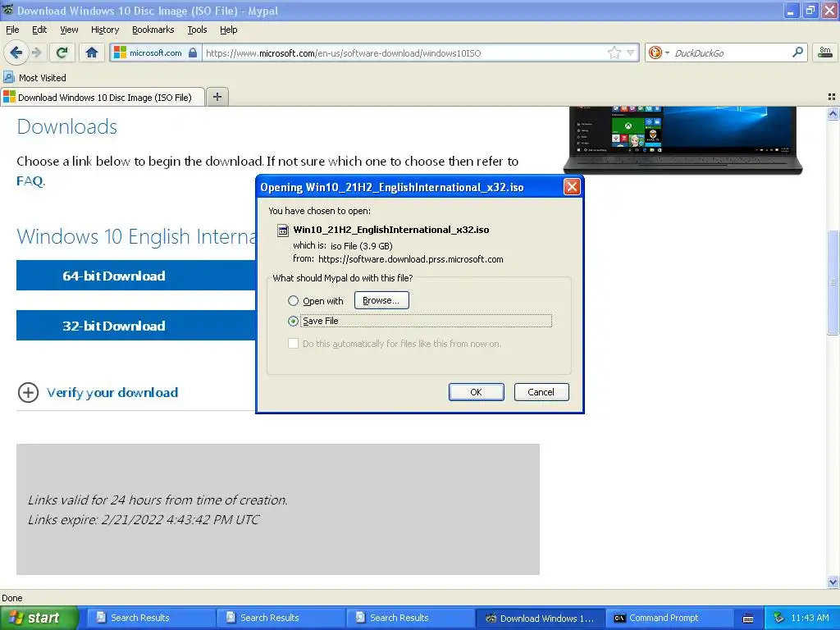Close the Opening Win10 ISO dialog
840x630 pixels.
pyautogui.click(x=572, y=187)
